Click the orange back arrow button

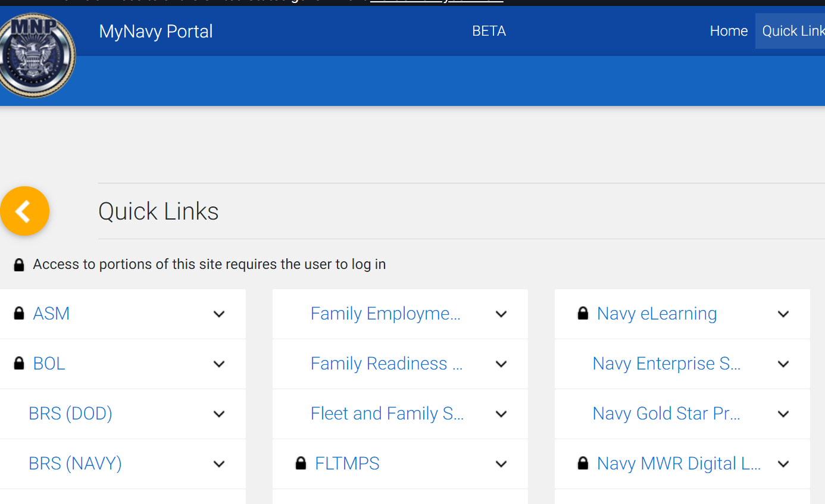coord(24,211)
